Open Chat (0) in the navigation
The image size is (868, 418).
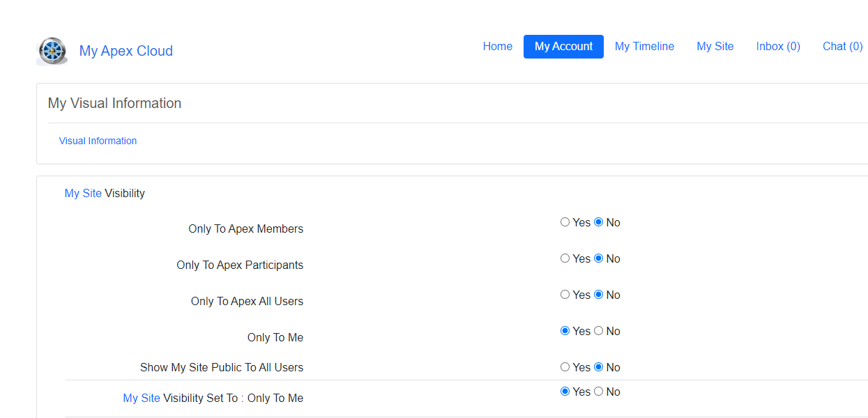click(842, 47)
